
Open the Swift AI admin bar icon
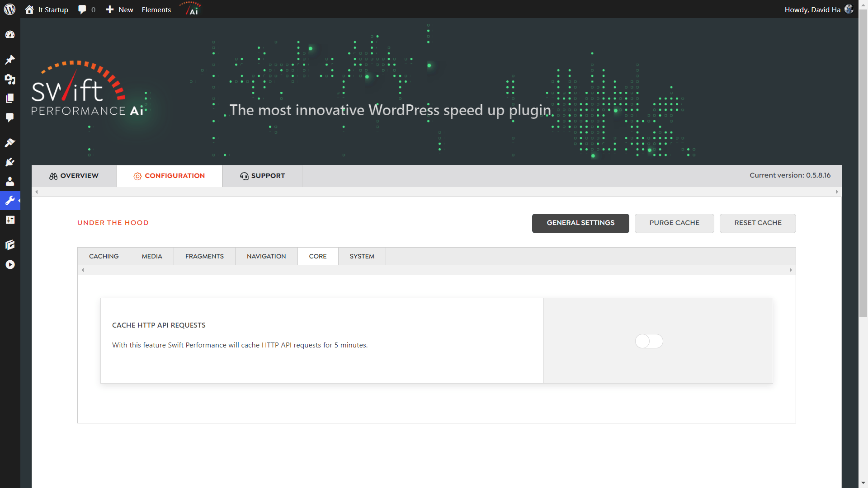190,9
